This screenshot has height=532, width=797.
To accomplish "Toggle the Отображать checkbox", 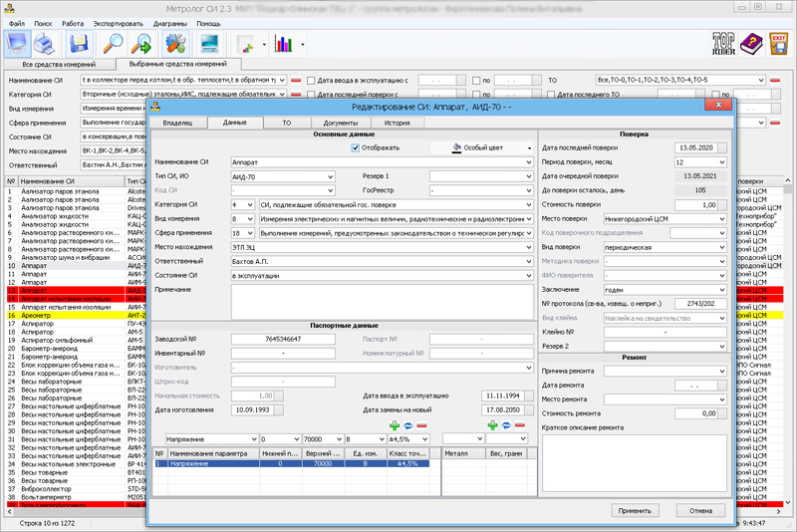I will click(x=356, y=147).
